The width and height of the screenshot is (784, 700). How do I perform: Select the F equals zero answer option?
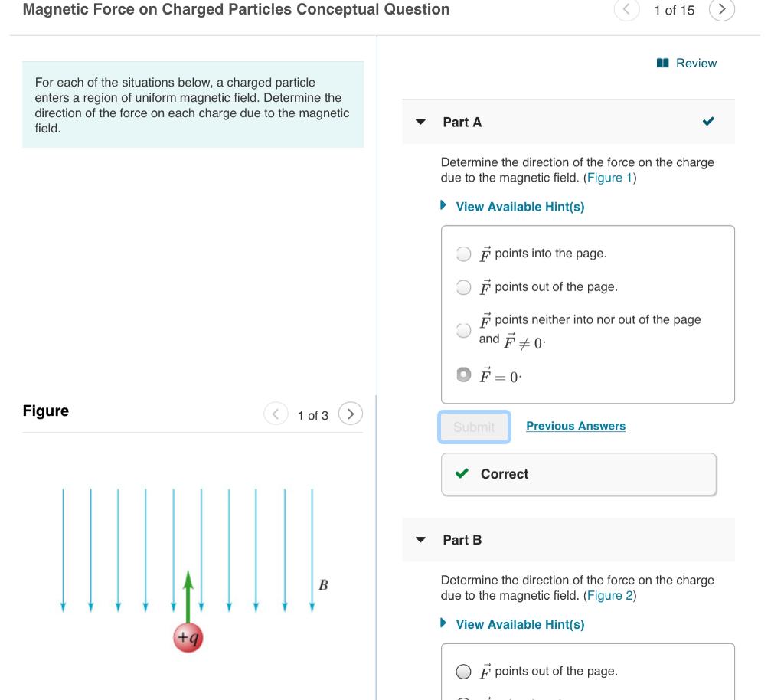click(x=463, y=375)
